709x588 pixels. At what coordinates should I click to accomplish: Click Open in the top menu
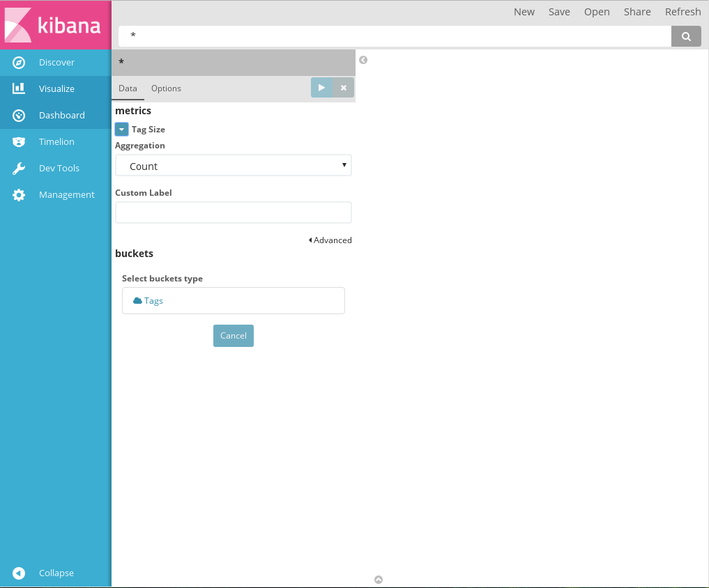pyautogui.click(x=597, y=13)
